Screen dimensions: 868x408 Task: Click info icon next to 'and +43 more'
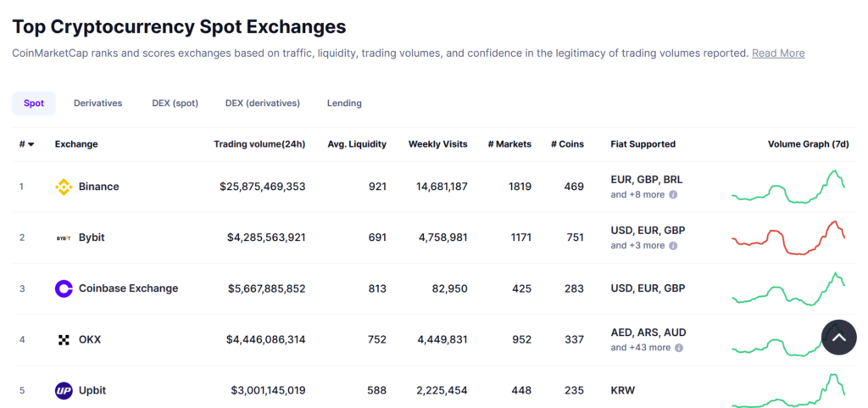tap(679, 348)
